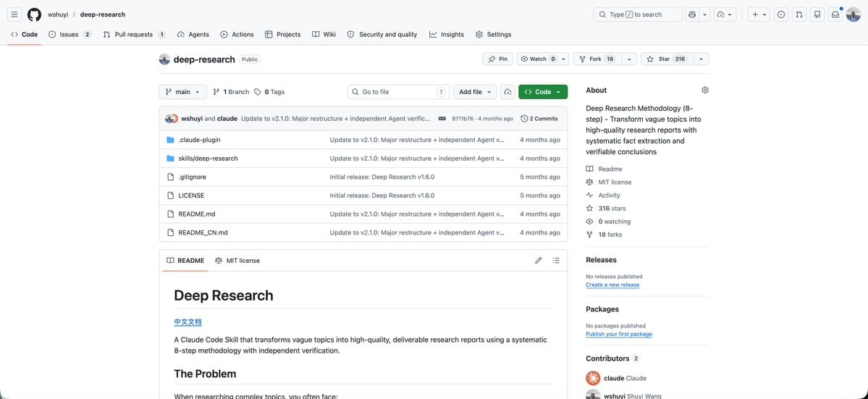The image size is (868, 399).
Task: Open the green Code dropdown
Action: pos(542,92)
